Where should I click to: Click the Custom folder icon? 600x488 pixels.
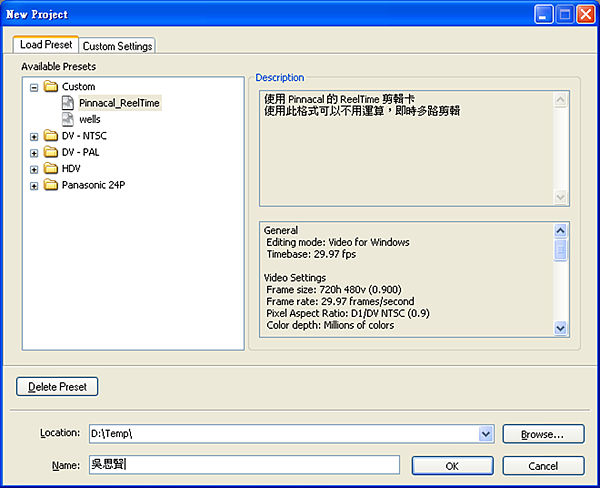pos(51,86)
